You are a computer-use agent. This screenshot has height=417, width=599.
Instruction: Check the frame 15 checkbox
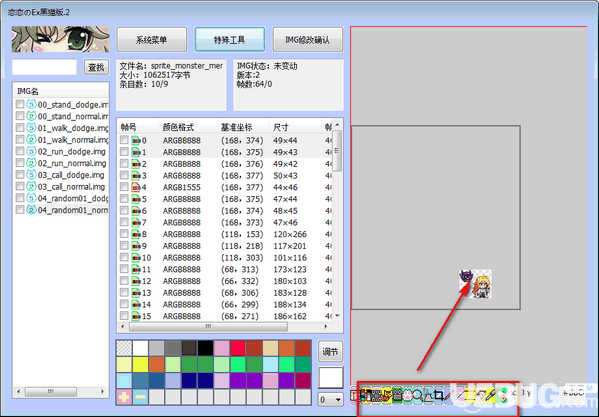124,316
